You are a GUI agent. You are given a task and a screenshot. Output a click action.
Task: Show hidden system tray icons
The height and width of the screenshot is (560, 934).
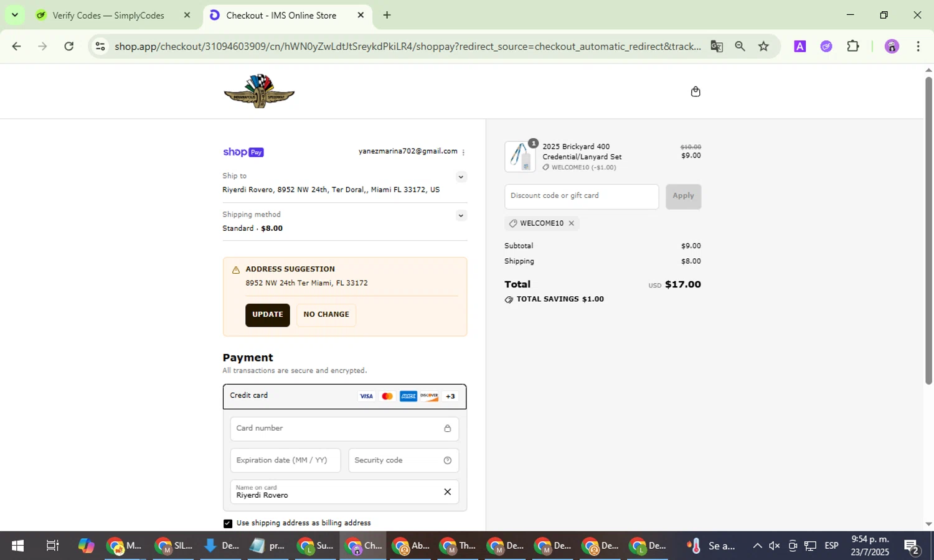click(757, 546)
